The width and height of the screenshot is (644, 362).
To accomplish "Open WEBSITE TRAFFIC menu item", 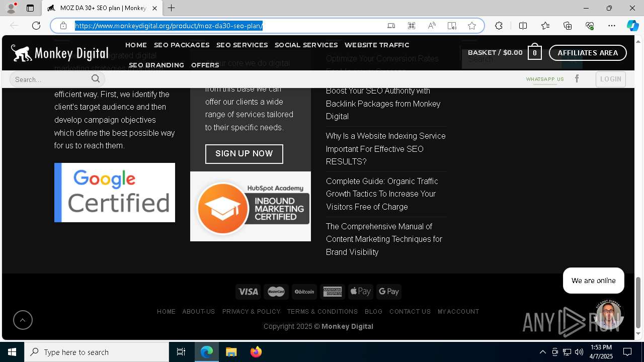I will pyautogui.click(x=377, y=45).
